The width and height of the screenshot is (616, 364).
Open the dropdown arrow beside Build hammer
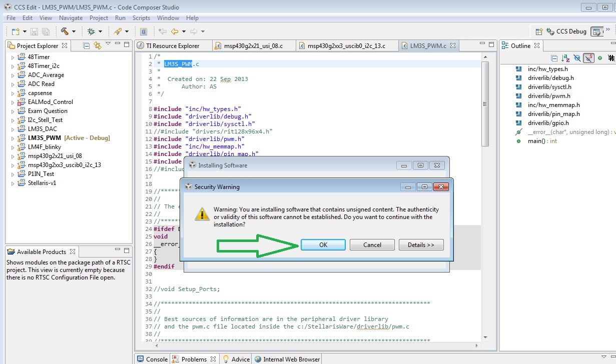coord(74,31)
